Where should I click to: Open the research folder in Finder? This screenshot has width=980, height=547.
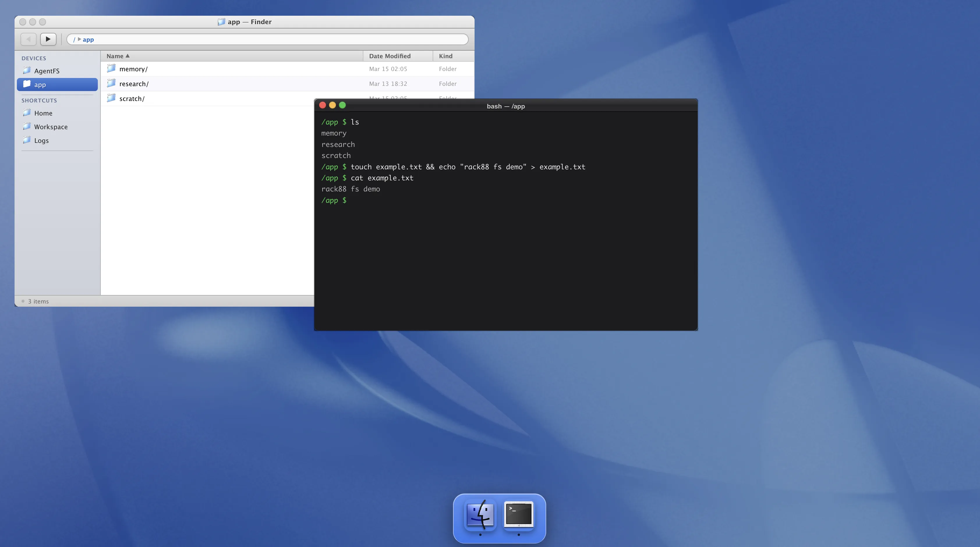(x=134, y=84)
